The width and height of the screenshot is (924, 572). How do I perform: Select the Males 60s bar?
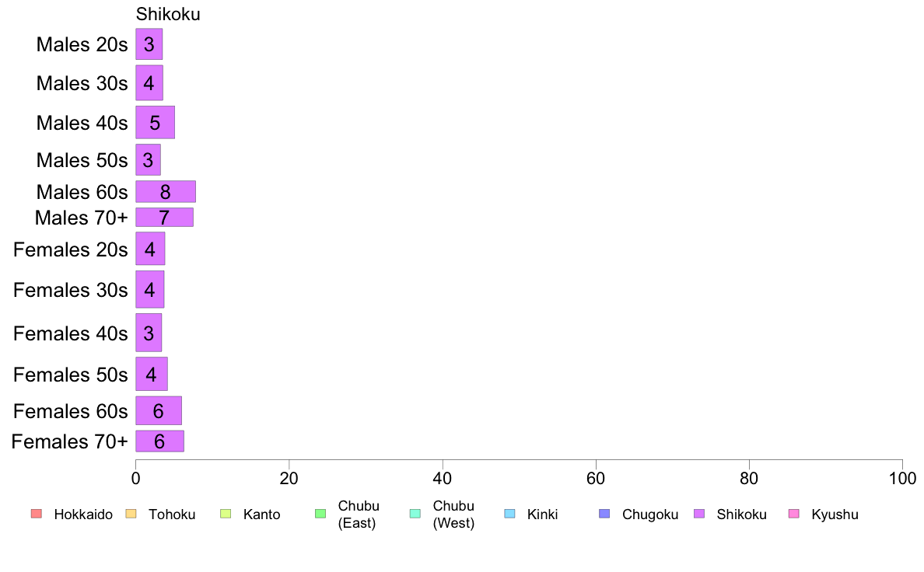pyautogui.click(x=166, y=191)
